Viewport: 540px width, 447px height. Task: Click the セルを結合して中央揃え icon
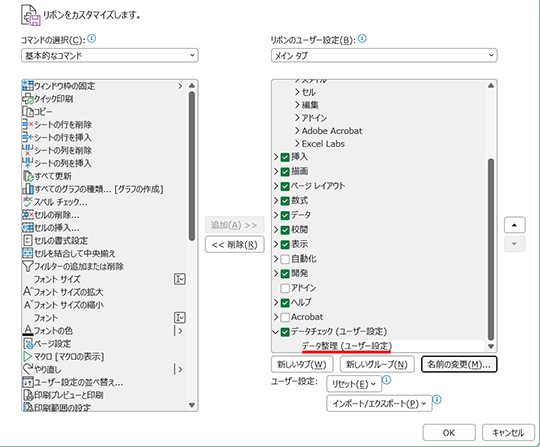tap(28, 253)
